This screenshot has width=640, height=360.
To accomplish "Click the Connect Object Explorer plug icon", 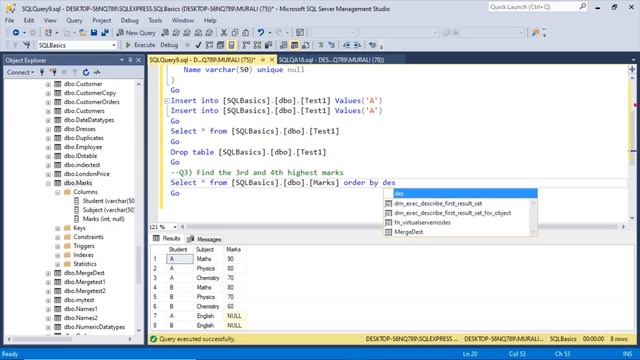I will (42, 72).
